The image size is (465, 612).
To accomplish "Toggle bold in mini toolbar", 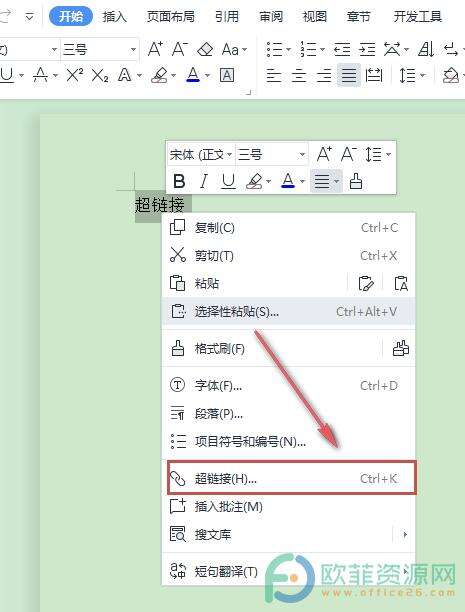I will click(179, 181).
